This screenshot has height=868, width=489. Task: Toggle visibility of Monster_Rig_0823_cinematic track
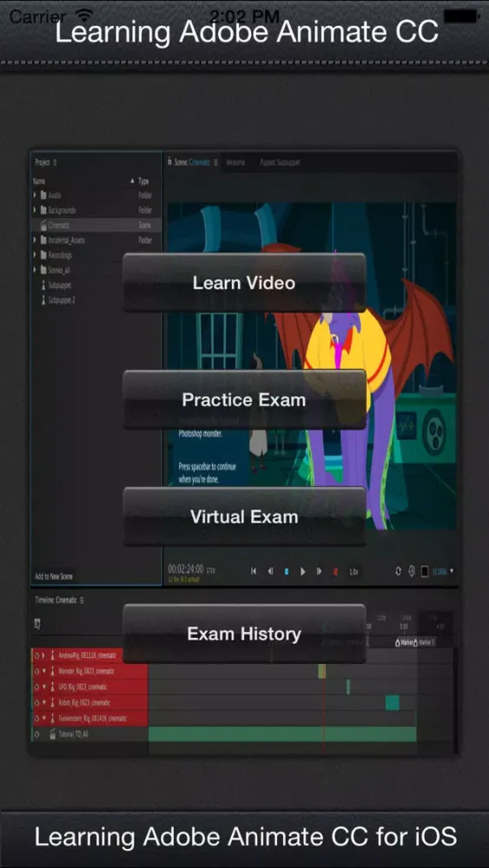click(x=37, y=671)
